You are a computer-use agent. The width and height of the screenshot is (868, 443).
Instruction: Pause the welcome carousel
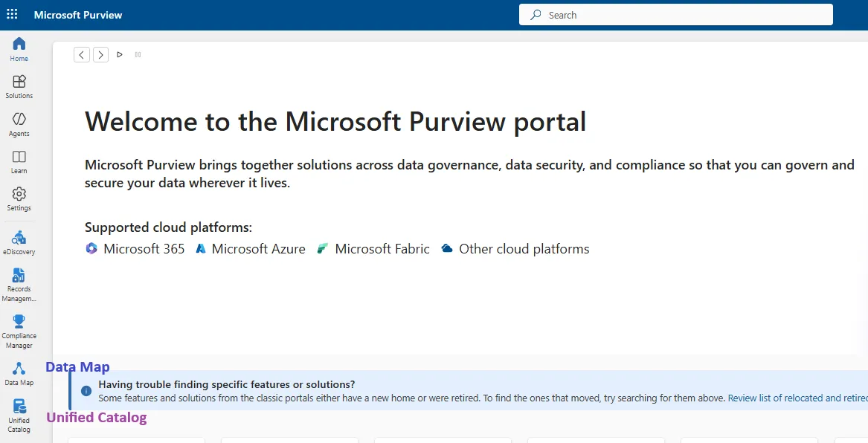[138, 54]
